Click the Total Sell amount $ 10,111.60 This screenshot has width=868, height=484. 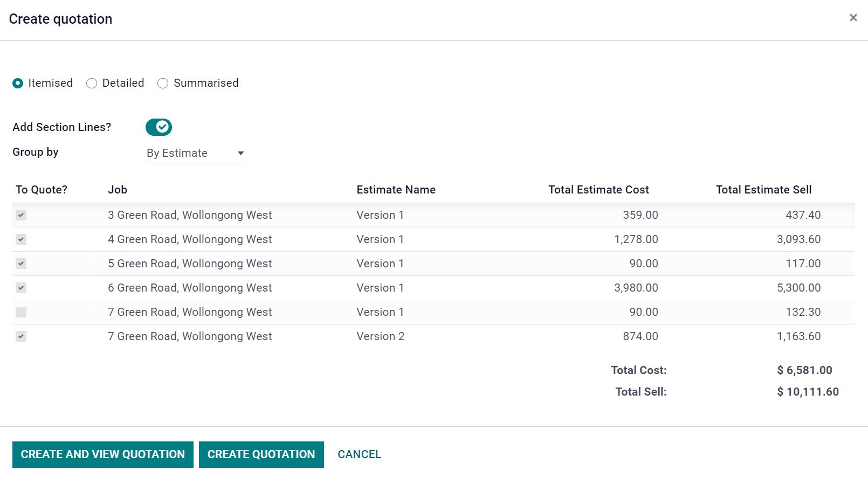pos(808,392)
